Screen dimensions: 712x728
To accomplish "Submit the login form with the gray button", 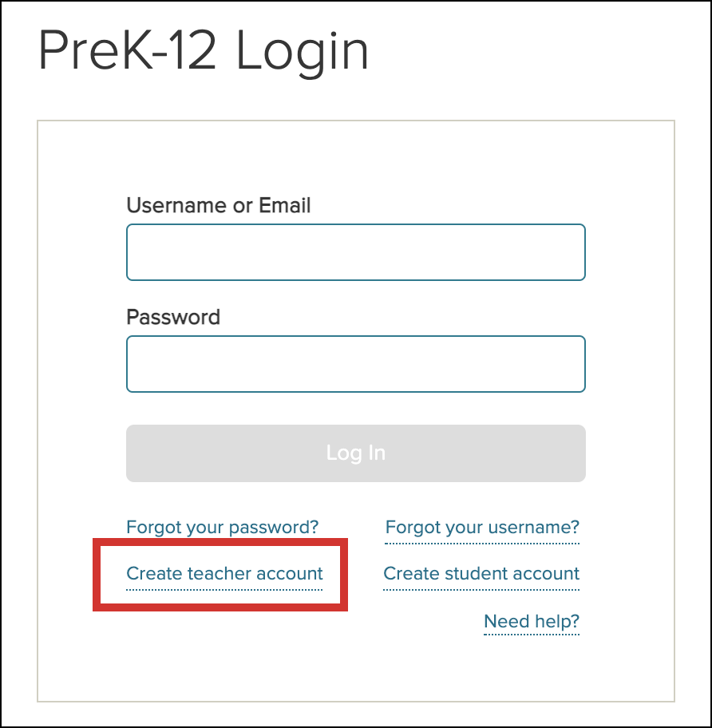I will coord(355,453).
